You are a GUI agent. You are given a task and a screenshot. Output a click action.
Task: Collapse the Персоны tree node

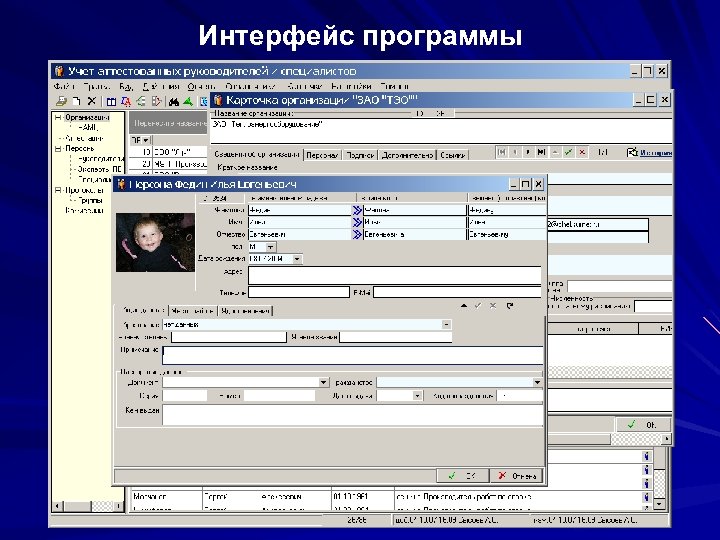point(58,149)
